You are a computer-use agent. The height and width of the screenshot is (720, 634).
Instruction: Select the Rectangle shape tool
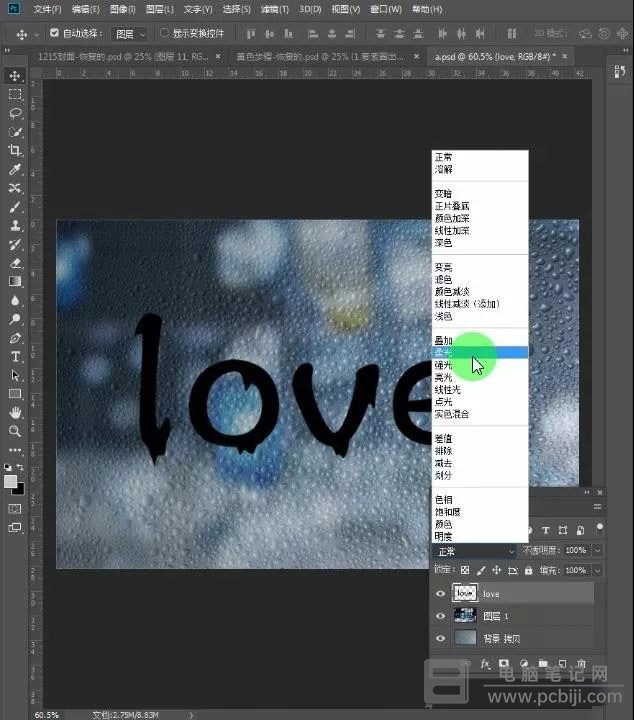15,394
